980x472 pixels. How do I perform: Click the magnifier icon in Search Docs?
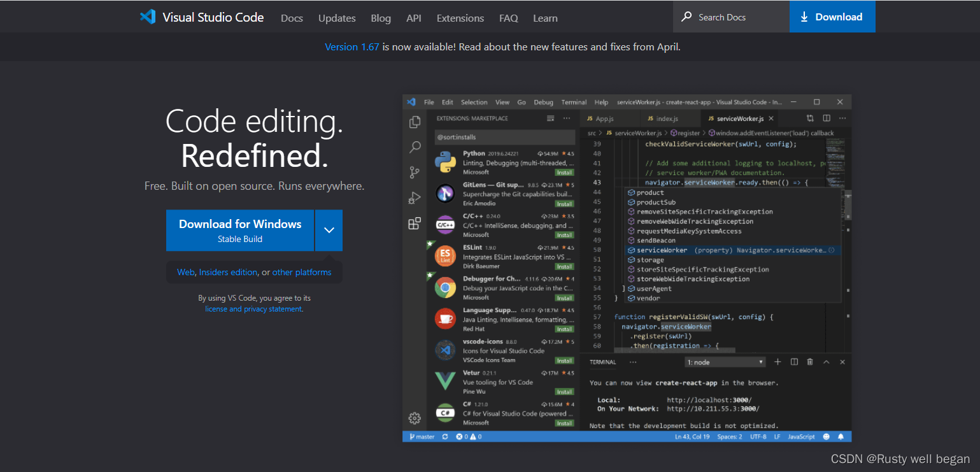(x=686, y=17)
